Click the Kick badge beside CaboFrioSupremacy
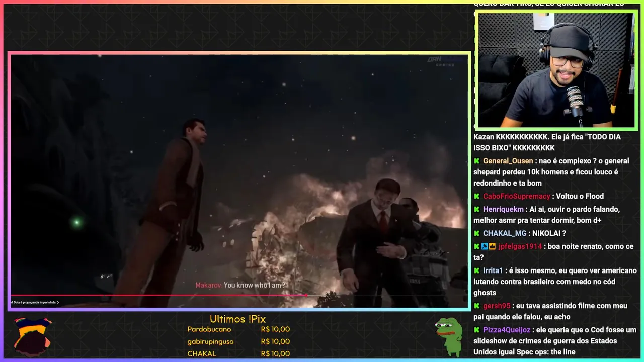Viewport: 644px width, 362px height. 476,197
